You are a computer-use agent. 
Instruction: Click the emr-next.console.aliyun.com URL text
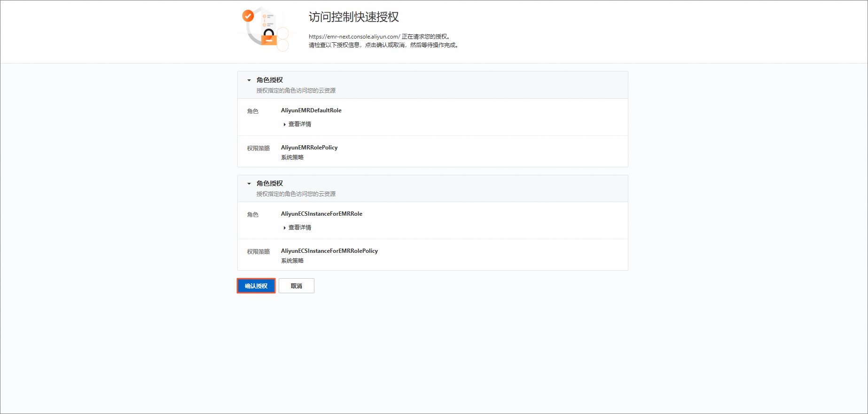pos(354,37)
